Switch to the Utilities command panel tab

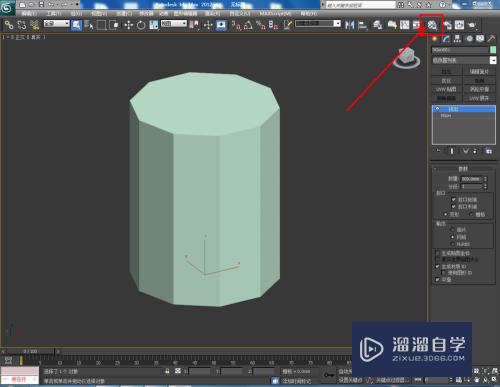point(491,39)
